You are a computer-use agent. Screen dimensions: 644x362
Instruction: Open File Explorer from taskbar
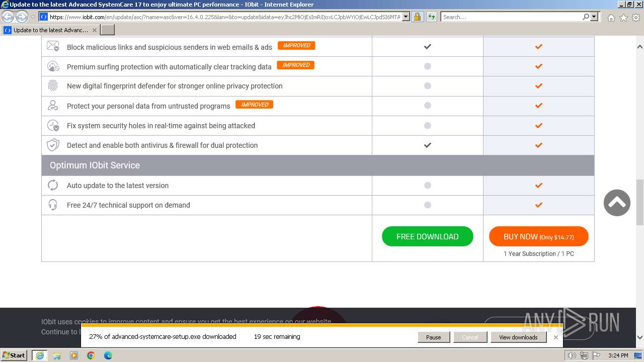(57, 355)
